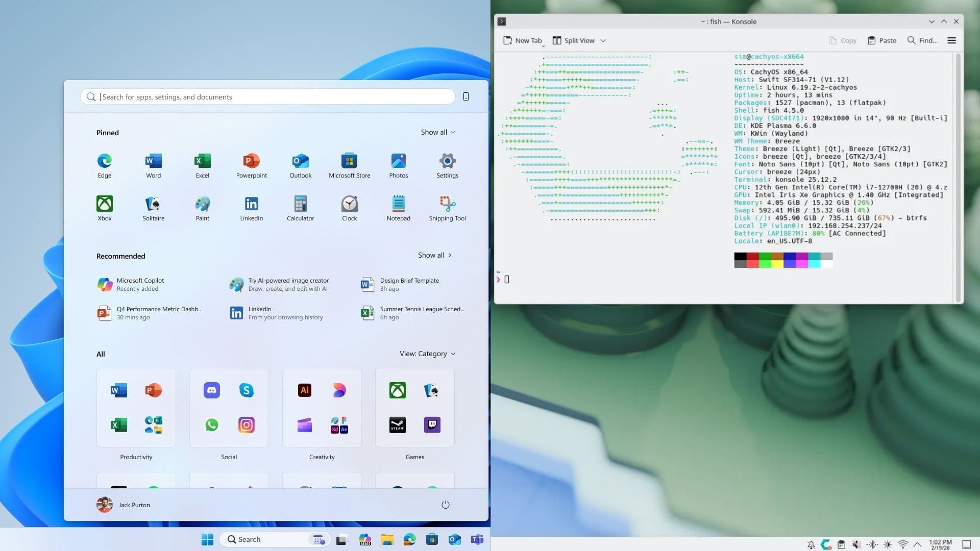Open the pinned Paint app

[x=203, y=209]
